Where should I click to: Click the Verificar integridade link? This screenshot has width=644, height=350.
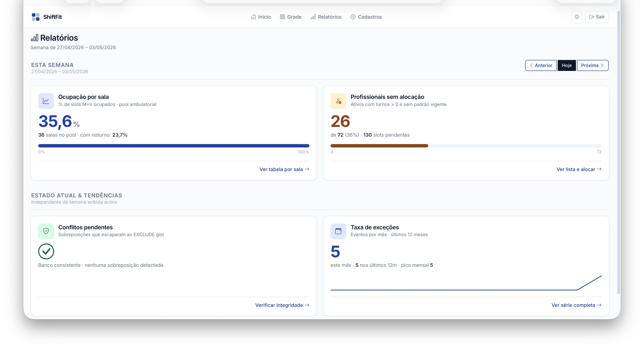click(282, 305)
